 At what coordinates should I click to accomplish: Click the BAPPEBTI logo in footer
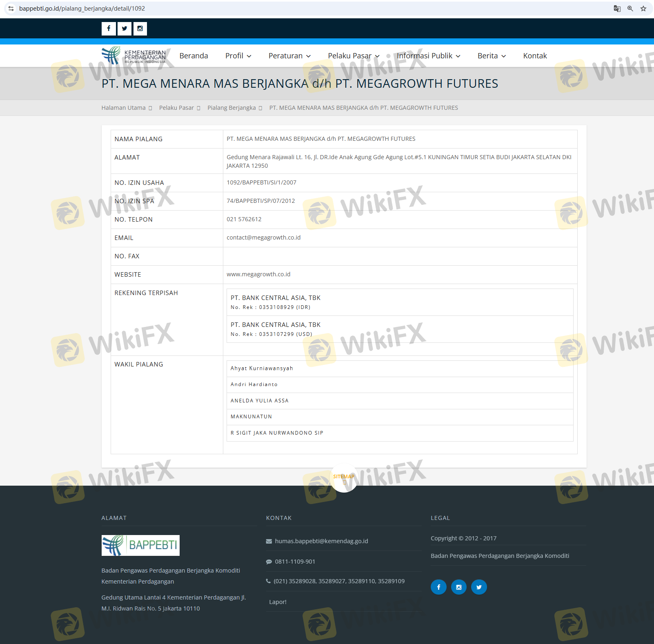point(140,545)
